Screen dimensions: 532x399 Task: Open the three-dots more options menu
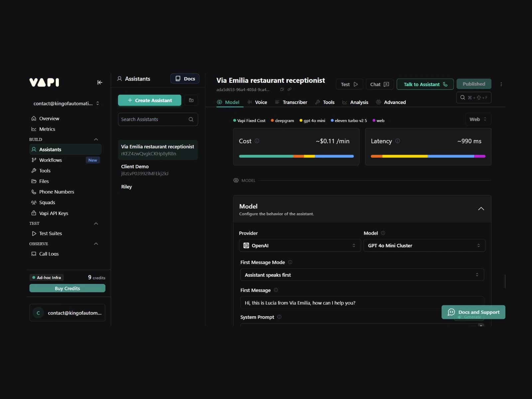[501, 84]
